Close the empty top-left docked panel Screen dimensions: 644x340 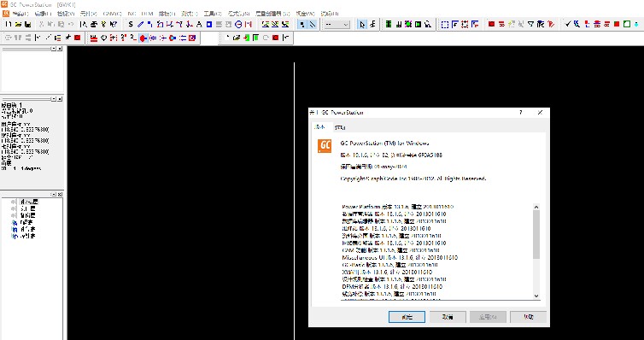60,49
